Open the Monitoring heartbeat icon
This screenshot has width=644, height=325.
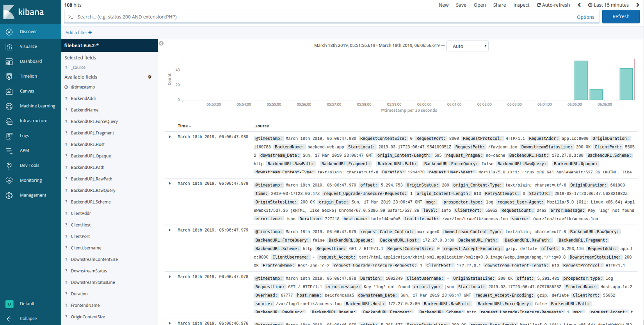point(9,180)
